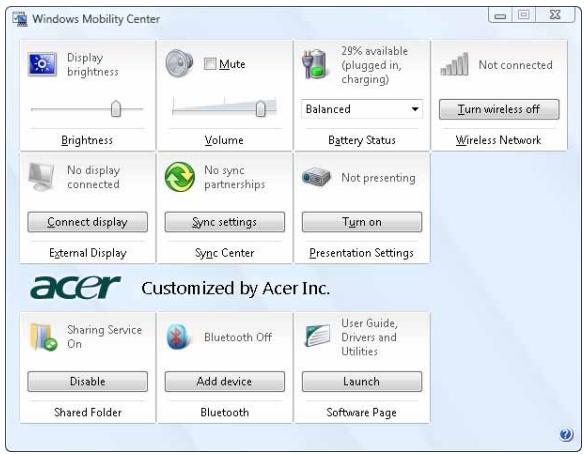Screen dimensions: 584x454
Task: Click 'Customized by Acer Inc.' text
Action: pyautogui.click(x=236, y=288)
